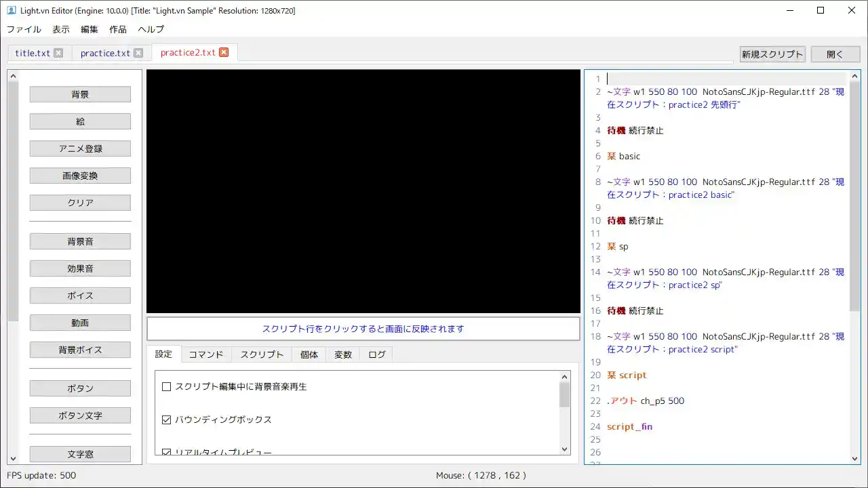
Task: Click script line 10 待機 続行禁止
Action: coord(635,220)
